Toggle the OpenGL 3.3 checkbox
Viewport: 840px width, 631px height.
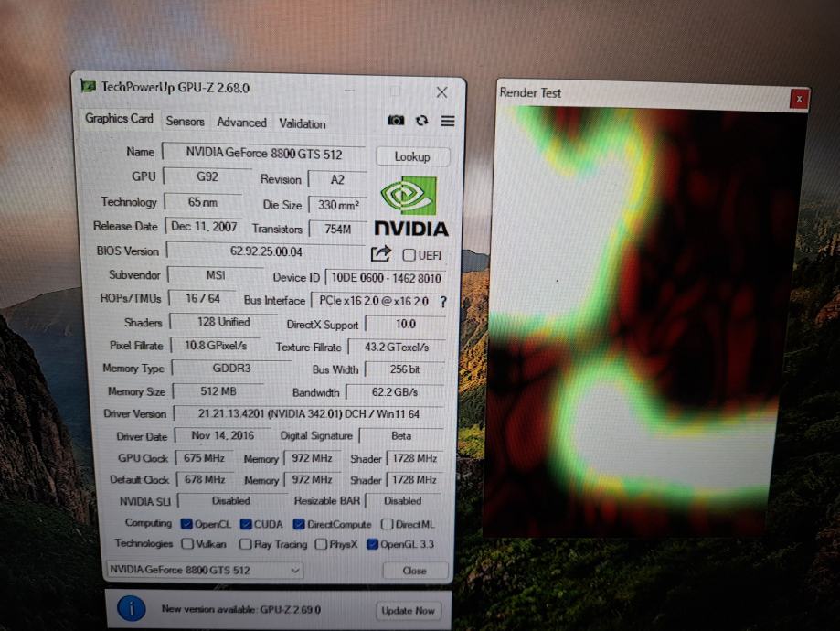pyautogui.click(x=372, y=545)
